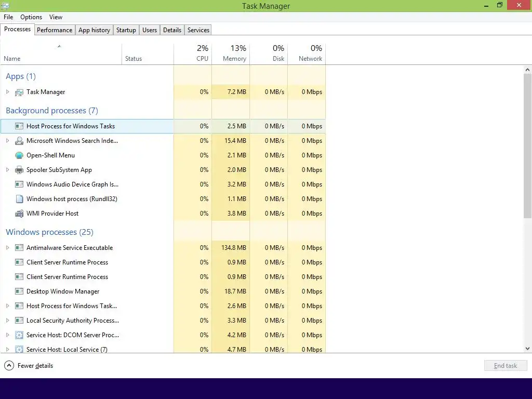Open the Options menu

click(x=31, y=17)
